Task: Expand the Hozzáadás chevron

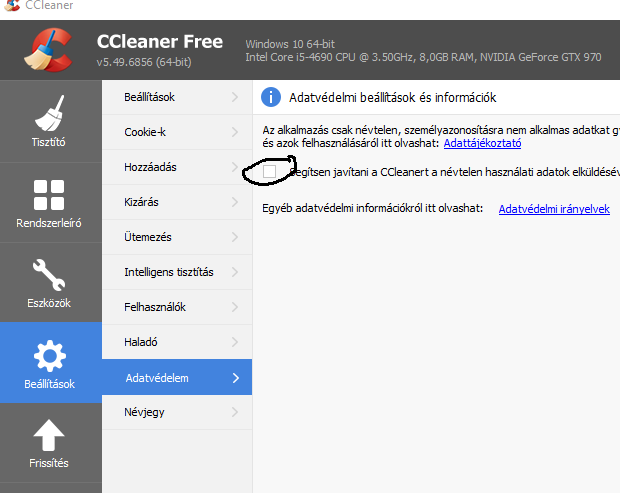Action: pos(235,167)
